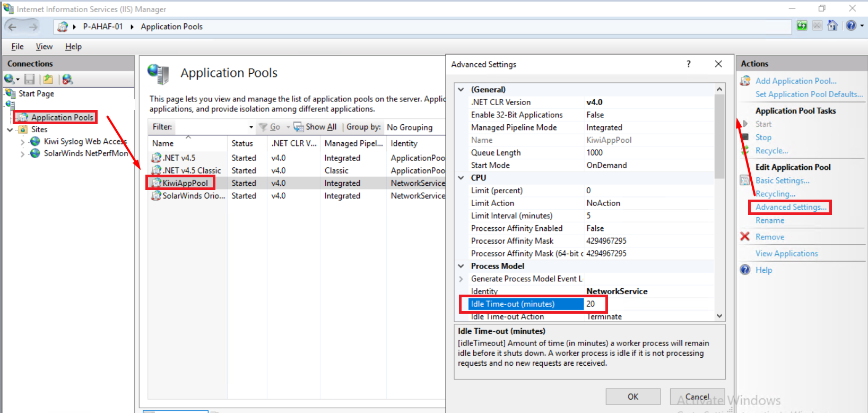Viewport: 868px width, 413px height.
Task: Click the Filter text input field
Action: [x=211, y=127]
